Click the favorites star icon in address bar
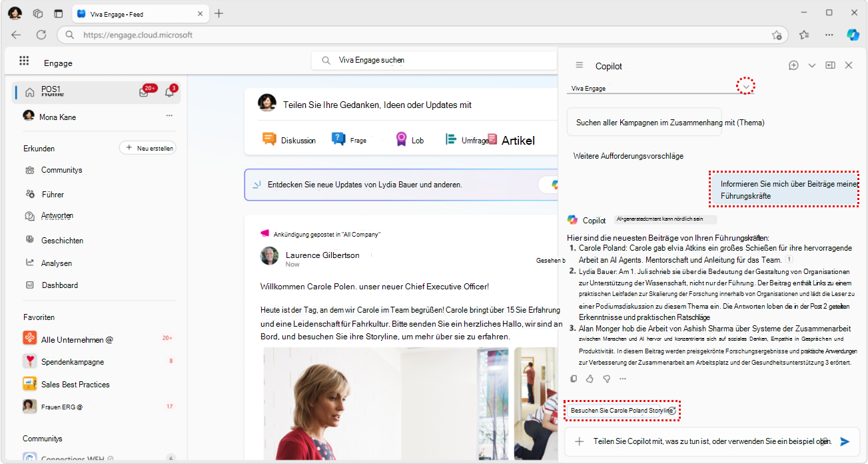This screenshot has width=868, height=464. (776, 35)
